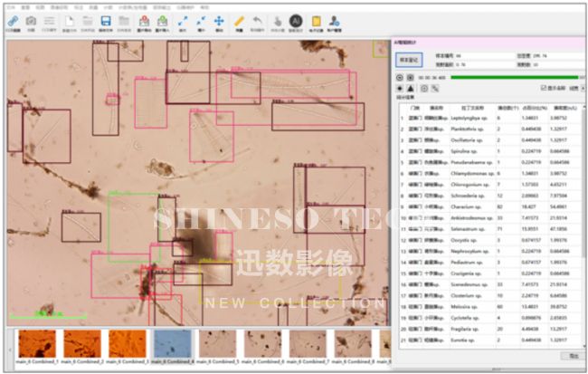588x374 pixels.
Task: Click the round AI recognition icon
Action: [295, 21]
